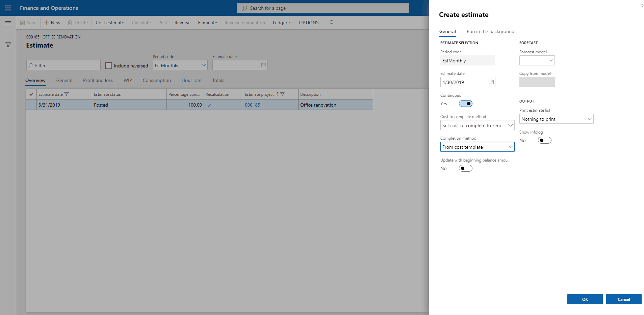Click the Copy from model field
Screen dimensions: 644x315
(x=537, y=82)
